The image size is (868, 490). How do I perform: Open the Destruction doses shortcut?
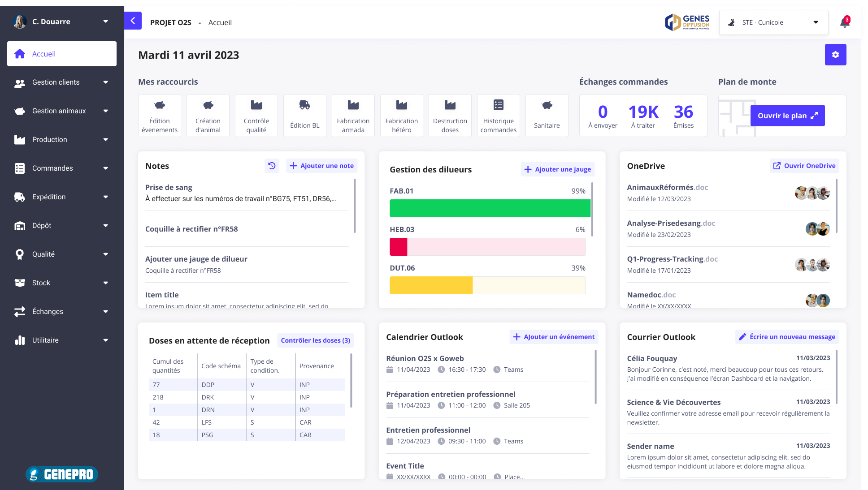pyautogui.click(x=450, y=116)
